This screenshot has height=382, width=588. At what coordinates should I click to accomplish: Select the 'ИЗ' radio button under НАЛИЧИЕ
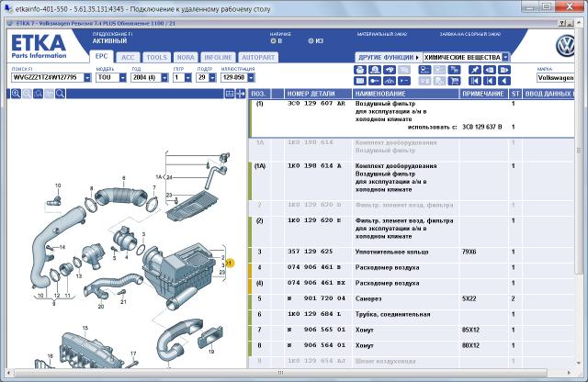311,40
